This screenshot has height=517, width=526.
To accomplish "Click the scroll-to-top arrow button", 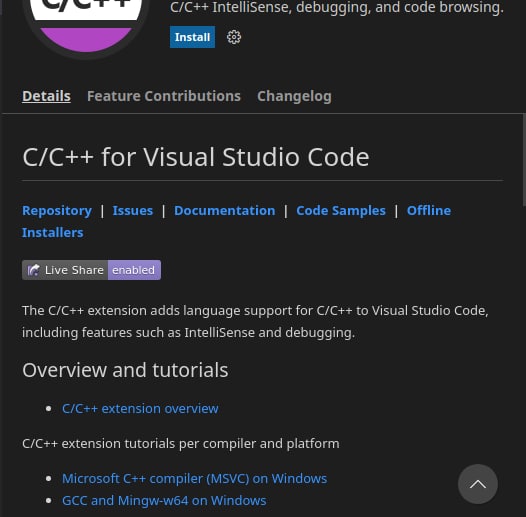I will 478,484.
